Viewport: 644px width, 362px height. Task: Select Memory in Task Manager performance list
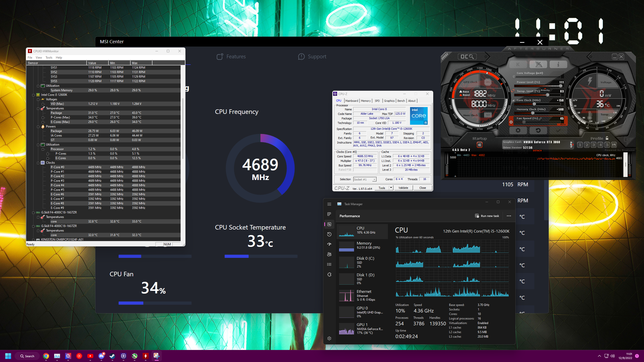pyautogui.click(x=362, y=246)
